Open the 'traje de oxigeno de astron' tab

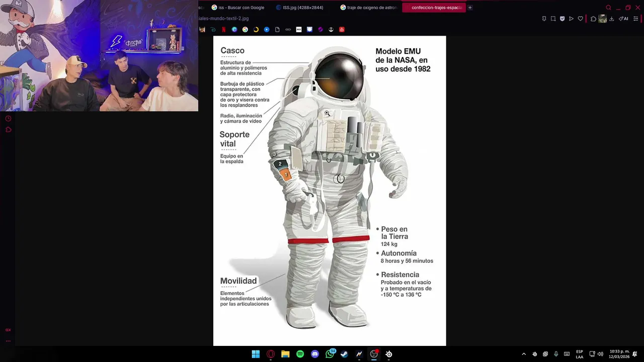point(369,8)
